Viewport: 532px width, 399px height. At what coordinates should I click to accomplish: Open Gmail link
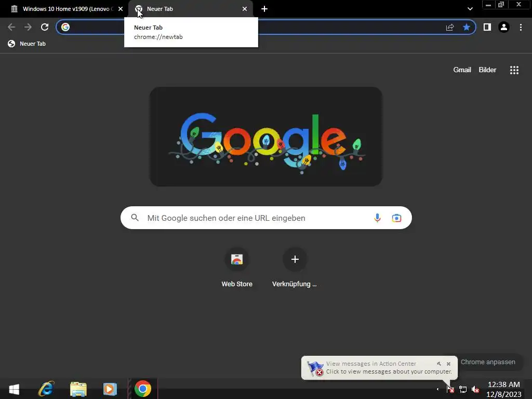(462, 70)
